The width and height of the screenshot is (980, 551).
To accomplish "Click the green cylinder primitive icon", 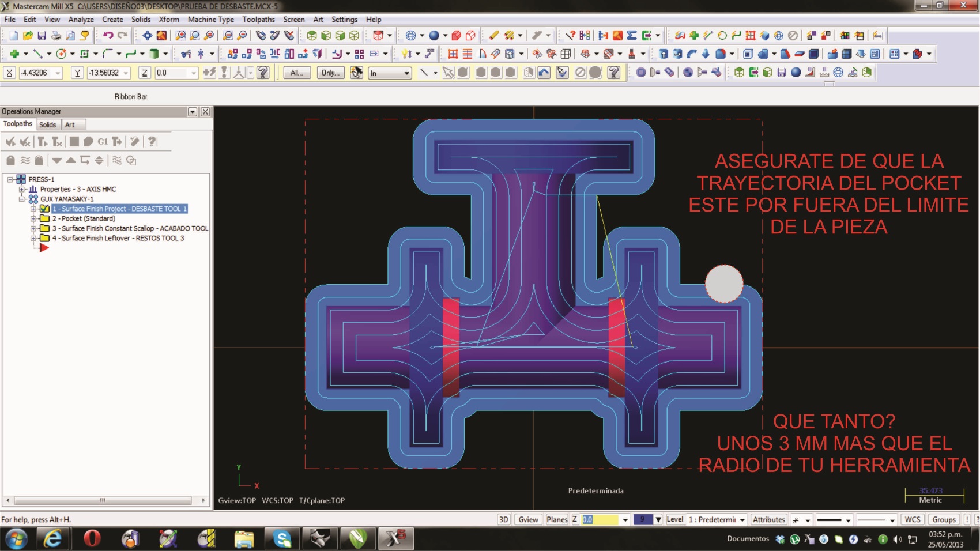I will (x=154, y=54).
